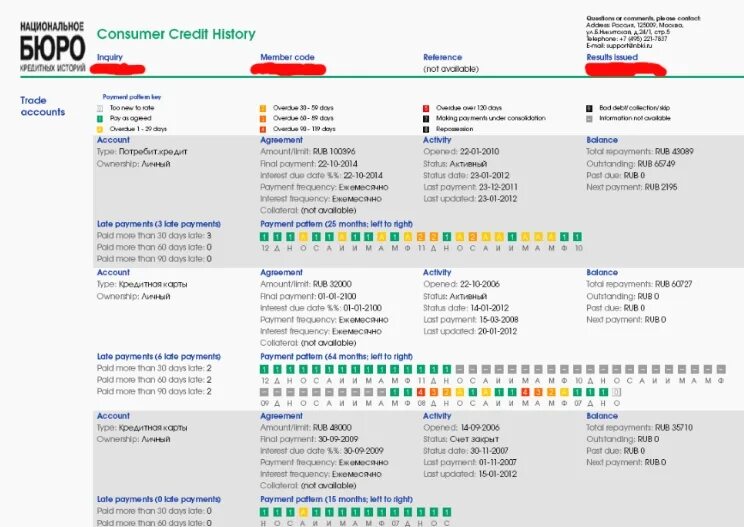
Task: Click the Outstanding value 'RUB 65749'
Action: click(656, 164)
